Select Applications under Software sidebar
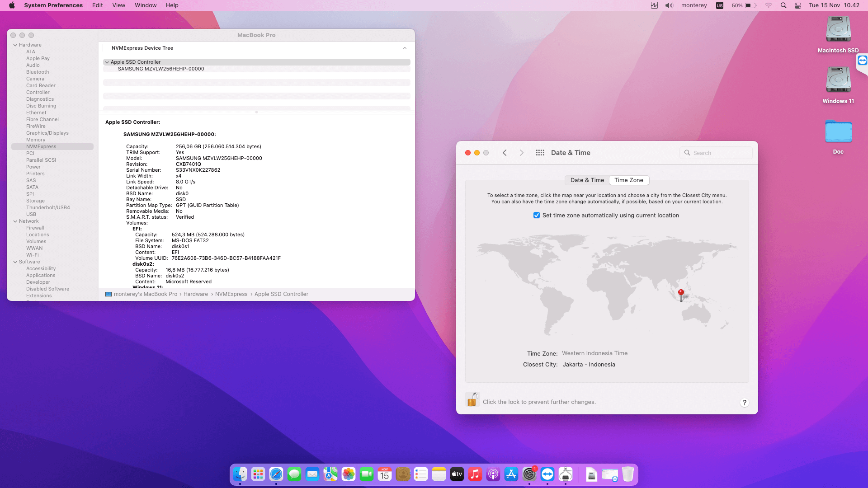This screenshot has height=488, width=868. point(41,276)
